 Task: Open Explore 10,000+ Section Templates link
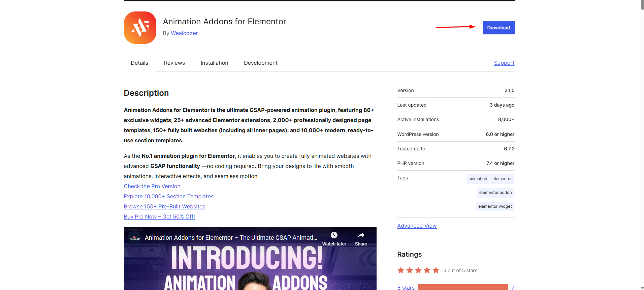[168, 196]
